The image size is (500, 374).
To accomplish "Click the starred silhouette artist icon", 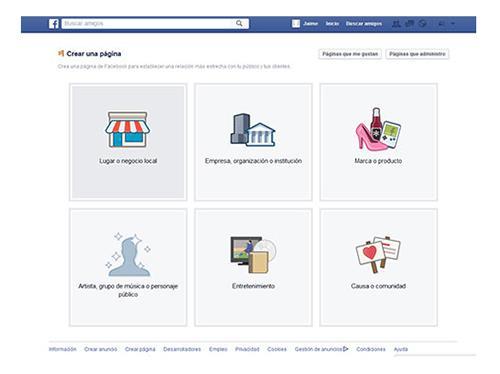I will (x=128, y=255).
